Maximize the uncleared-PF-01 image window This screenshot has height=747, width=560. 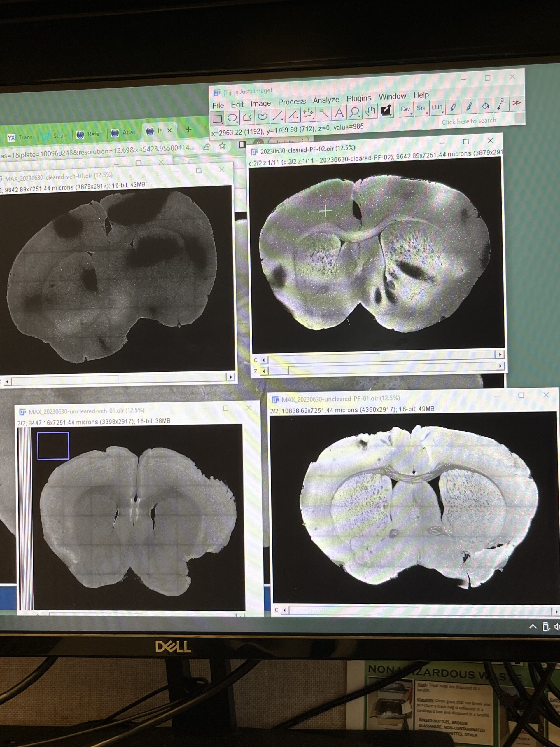coord(521,395)
